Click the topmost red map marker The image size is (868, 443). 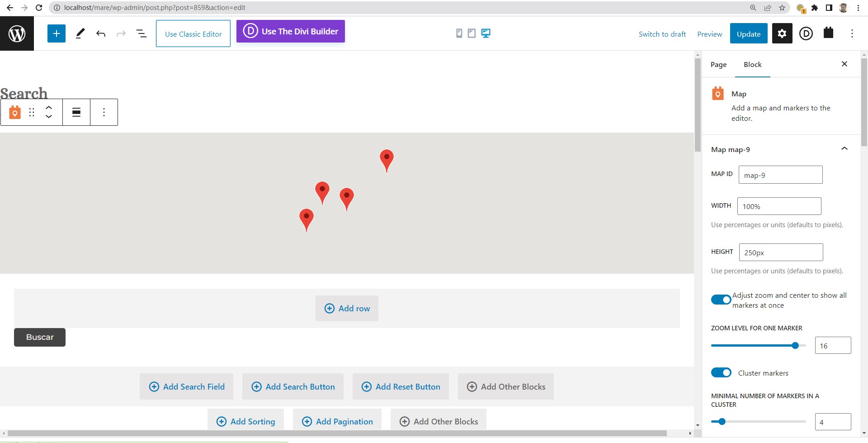pos(387,160)
